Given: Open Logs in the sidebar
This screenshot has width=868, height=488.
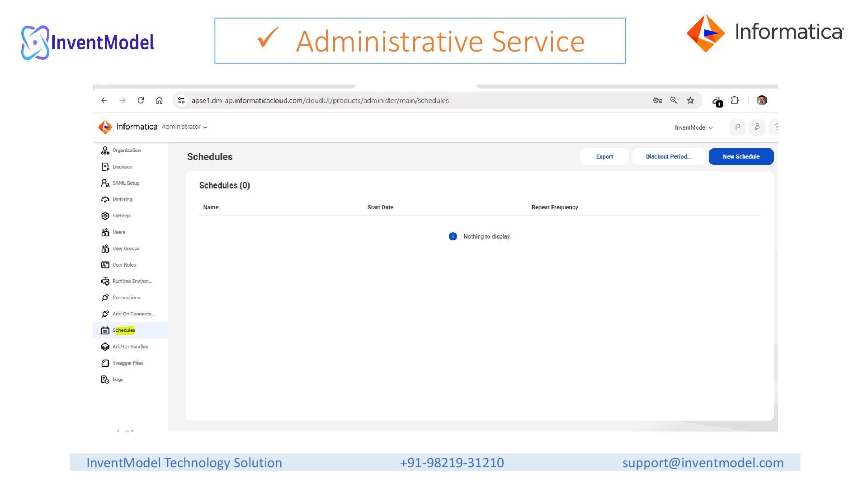Looking at the screenshot, I should [118, 380].
